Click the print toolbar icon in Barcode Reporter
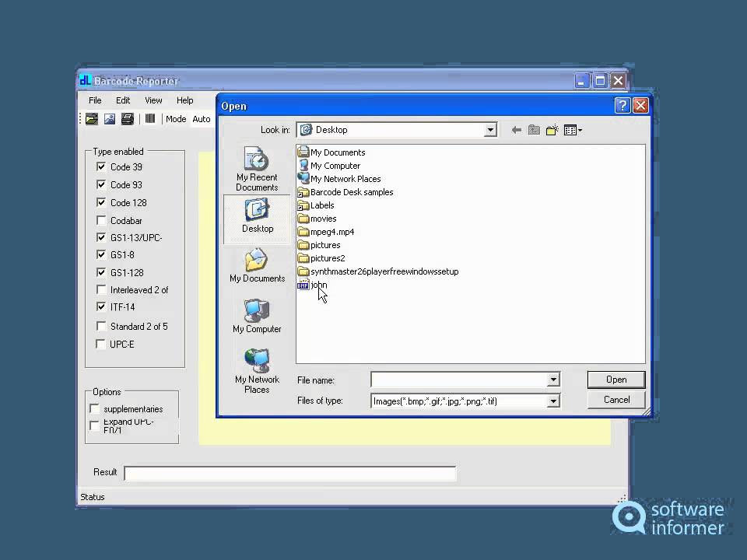This screenshot has width=747, height=560. pyautogui.click(x=127, y=118)
